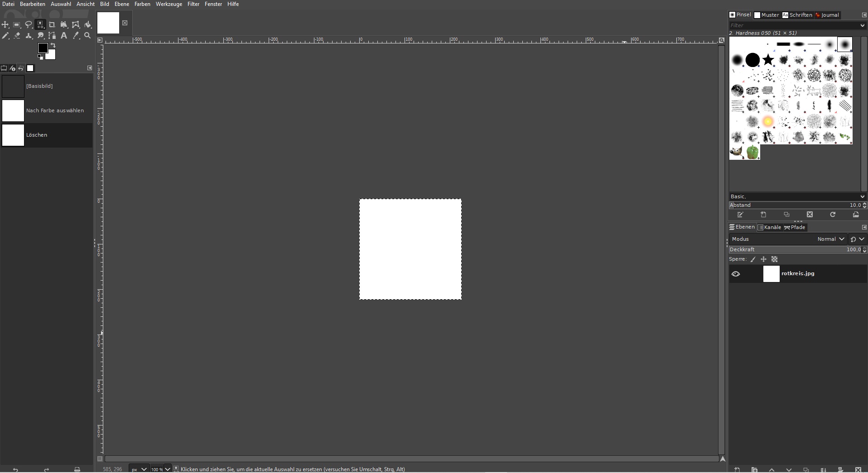868x473 pixels.
Task: Click the black foreground color swatch
Action: [43, 48]
